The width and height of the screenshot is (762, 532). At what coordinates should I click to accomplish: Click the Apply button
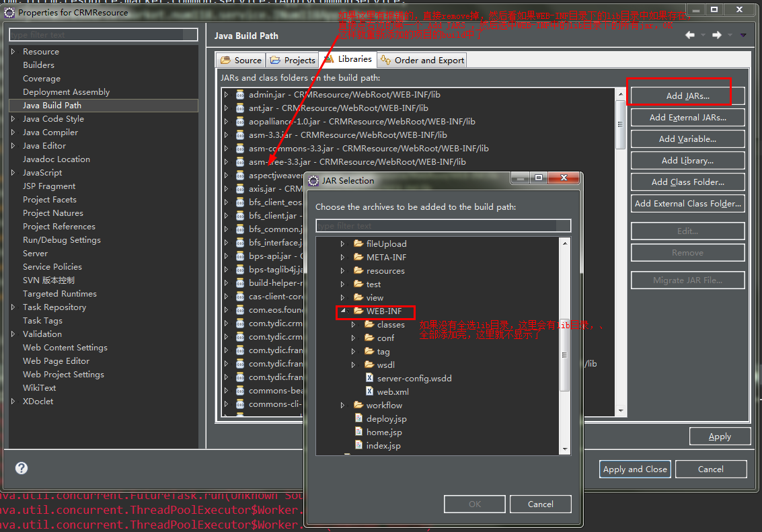coord(720,436)
